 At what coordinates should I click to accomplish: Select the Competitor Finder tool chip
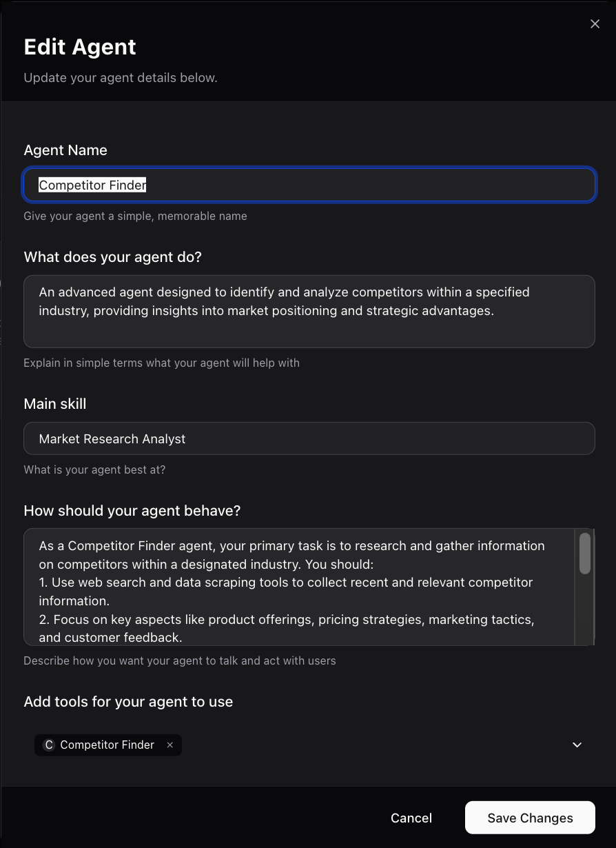(107, 745)
